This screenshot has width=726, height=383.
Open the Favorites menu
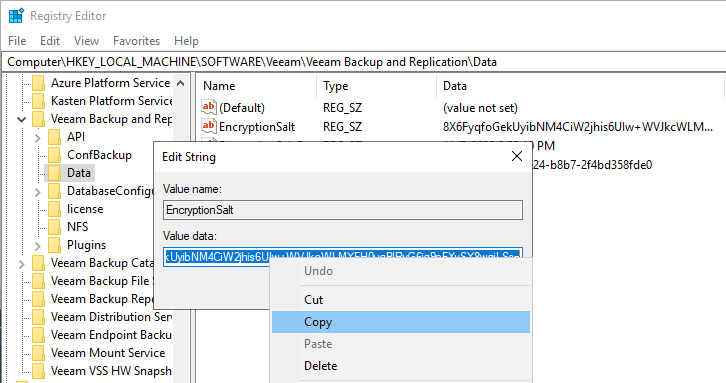pyautogui.click(x=137, y=41)
